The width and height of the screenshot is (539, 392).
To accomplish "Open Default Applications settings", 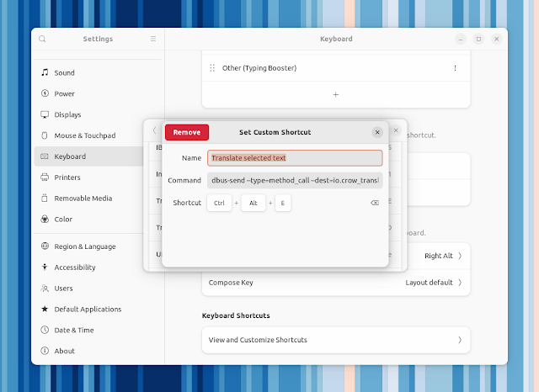I will coord(88,310).
